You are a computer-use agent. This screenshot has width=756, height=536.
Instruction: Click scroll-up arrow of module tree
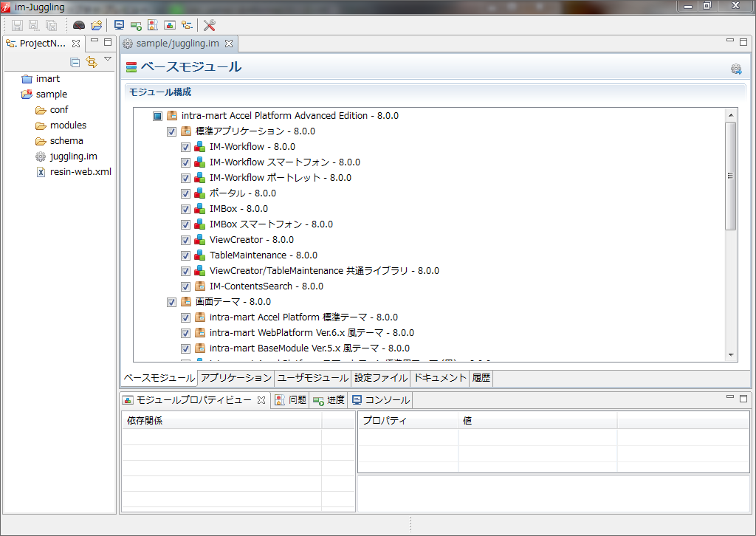click(731, 115)
